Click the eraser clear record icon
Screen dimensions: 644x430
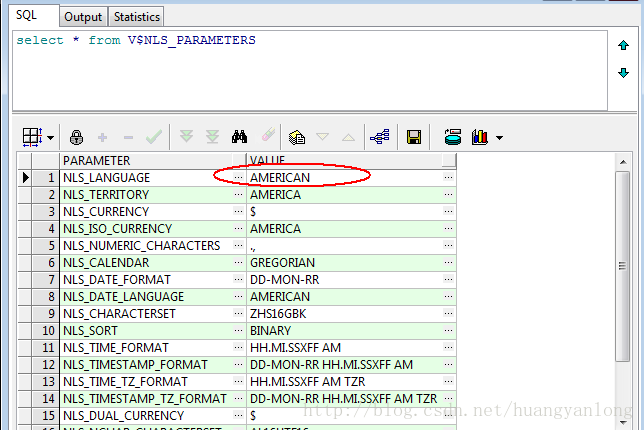(x=268, y=135)
